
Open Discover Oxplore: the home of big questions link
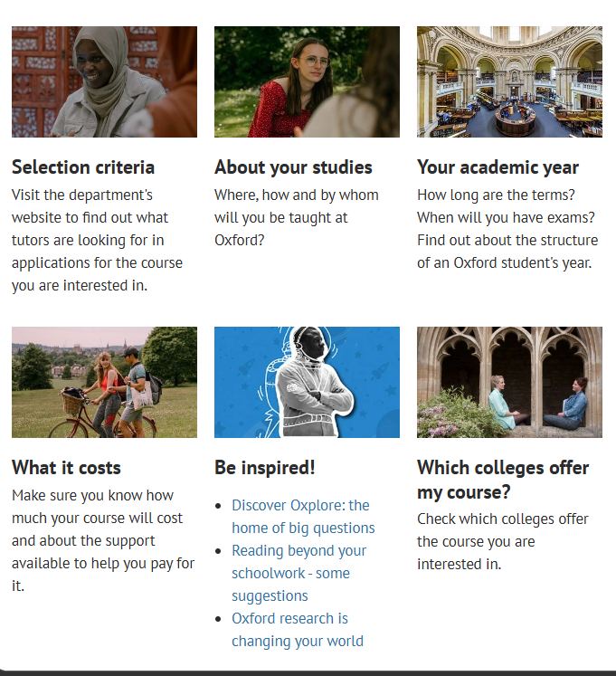[x=302, y=517]
